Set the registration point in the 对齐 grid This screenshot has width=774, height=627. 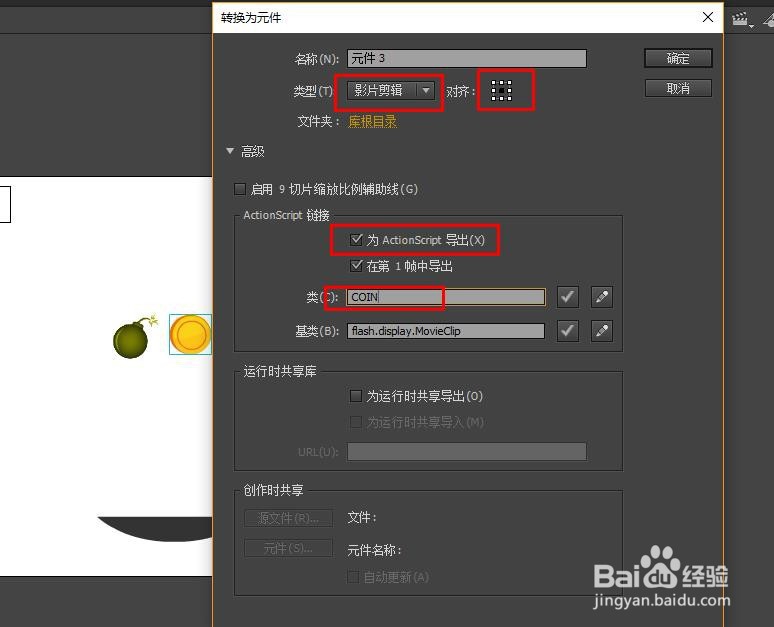(x=502, y=91)
